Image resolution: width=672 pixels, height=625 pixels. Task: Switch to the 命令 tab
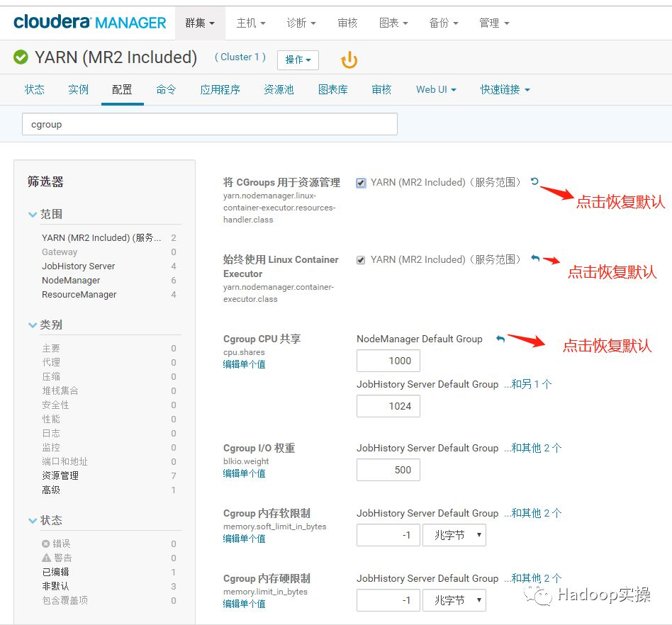[x=167, y=89]
